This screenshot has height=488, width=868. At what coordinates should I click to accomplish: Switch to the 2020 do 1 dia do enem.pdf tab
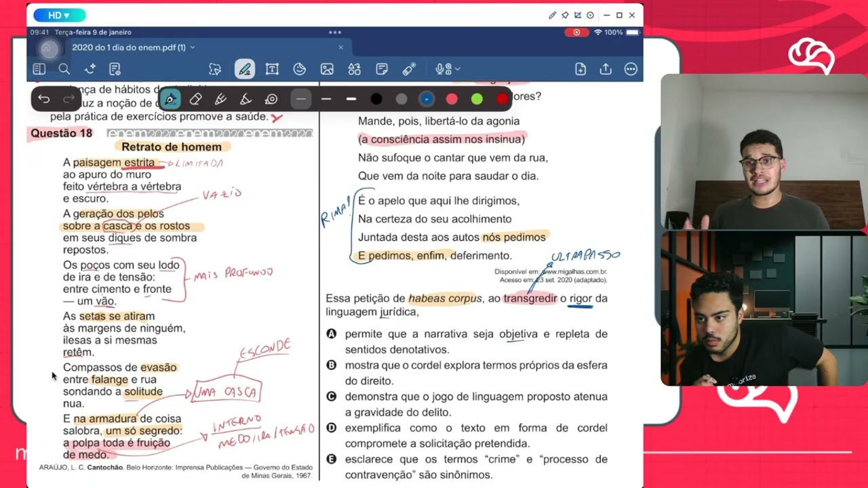tap(129, 47)
